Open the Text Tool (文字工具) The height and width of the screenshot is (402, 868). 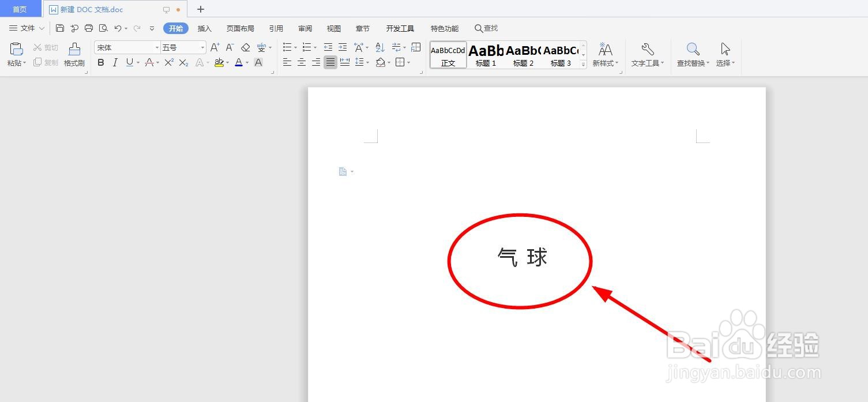click(x=647, y=55)
